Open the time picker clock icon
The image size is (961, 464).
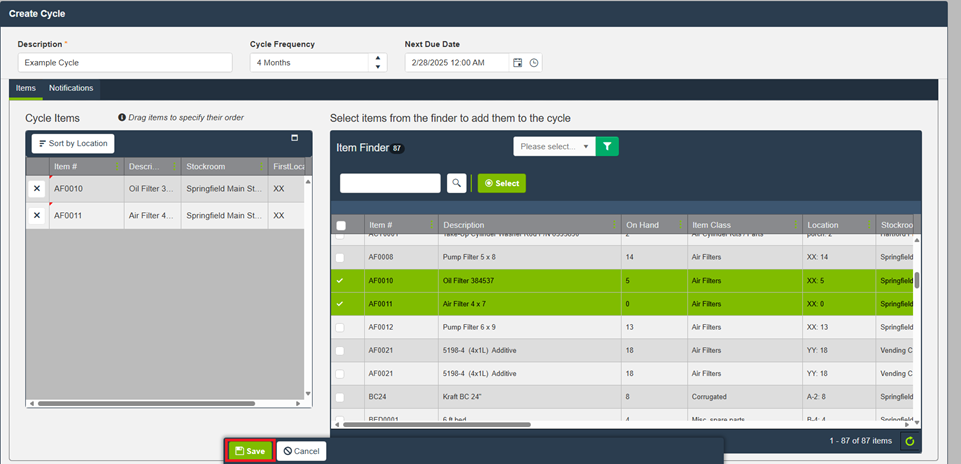tap(534, 63)
